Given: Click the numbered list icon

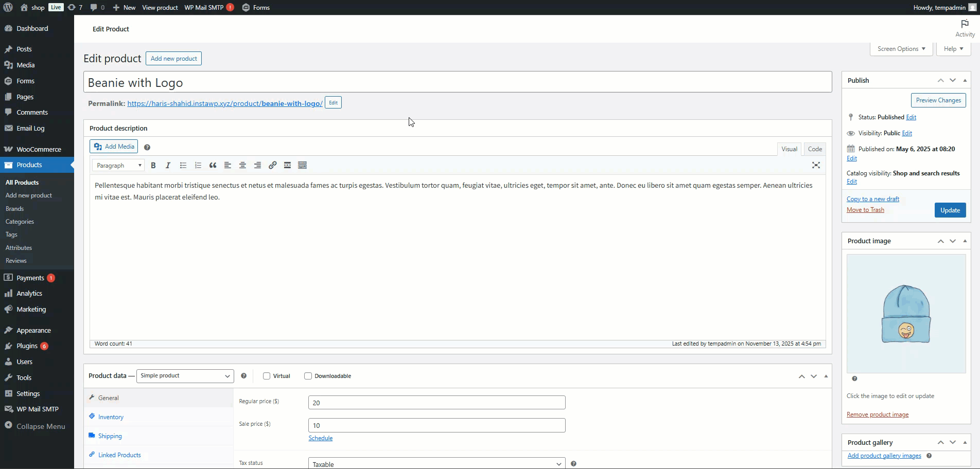Looking at the screenshot, I should pos(198,165).
